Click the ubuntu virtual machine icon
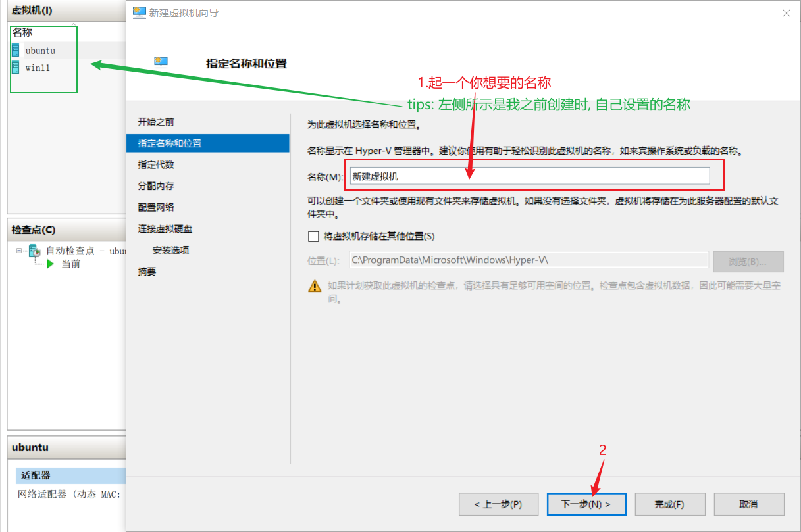Viewport: 801px width, 532px height. [15, 51]
